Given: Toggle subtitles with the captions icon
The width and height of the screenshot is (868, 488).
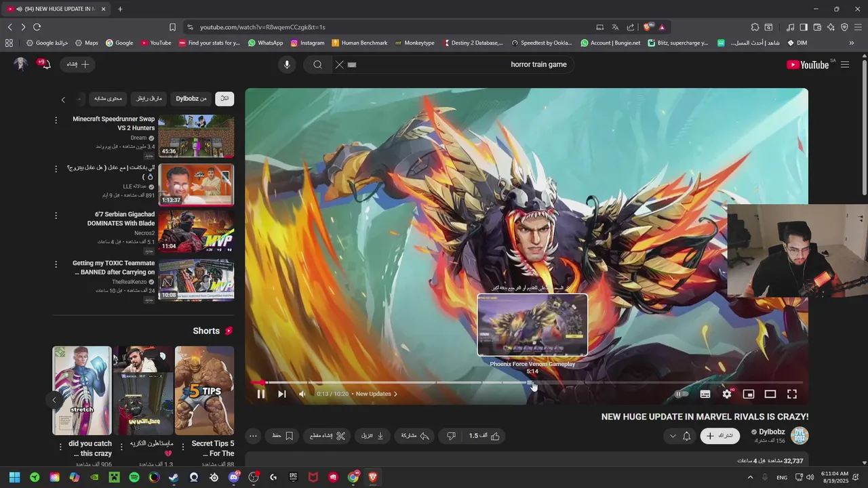Looking at the screenshot, I should pyautogui.click(x=705, y=394).
